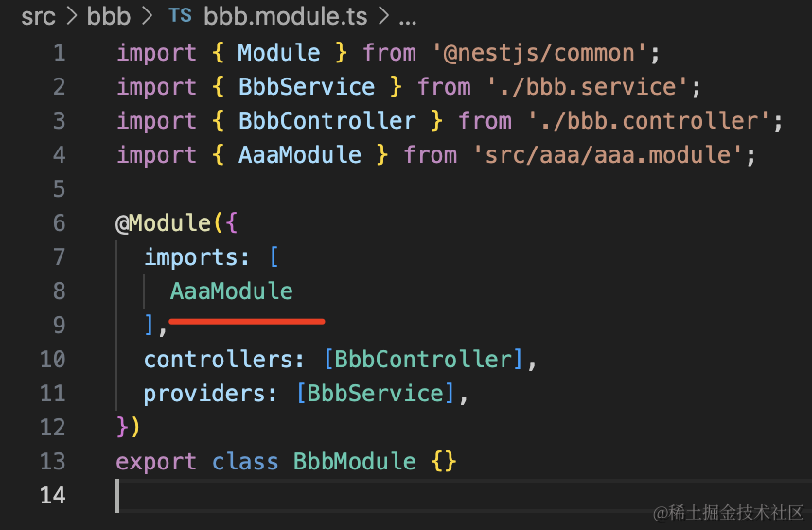Click line number 14 in gutter

(x=52, y=495)
